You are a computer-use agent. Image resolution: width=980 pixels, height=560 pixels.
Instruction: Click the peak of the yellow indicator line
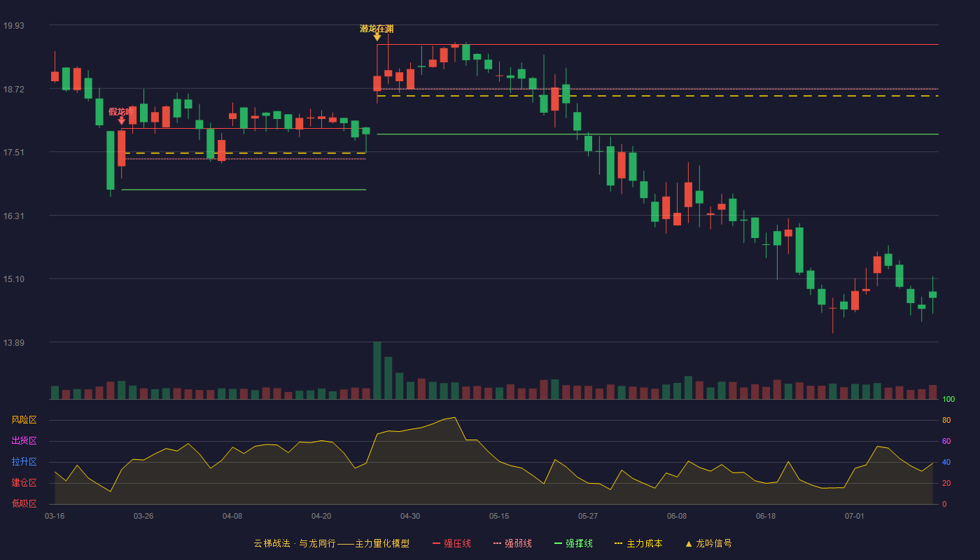coord(455,417)
